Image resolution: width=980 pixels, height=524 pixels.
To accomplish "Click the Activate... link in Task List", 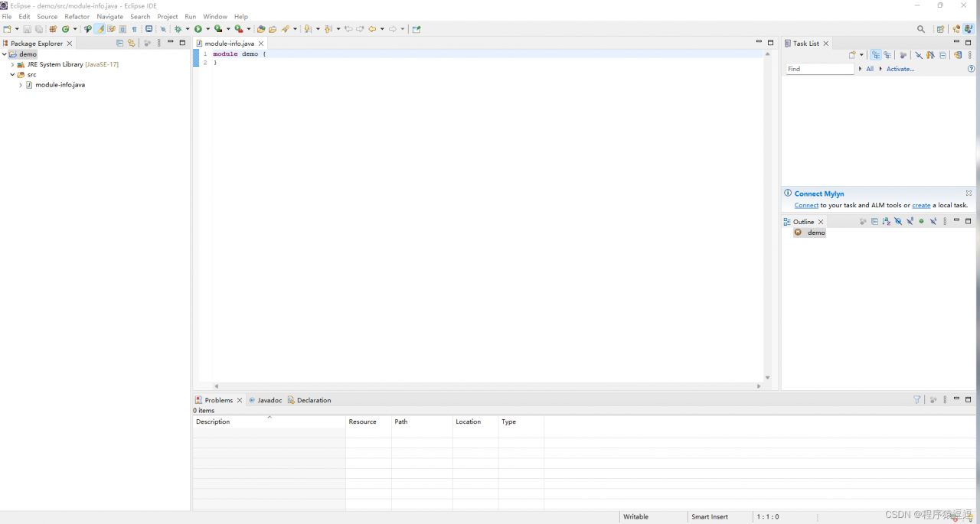I will (900, 69).
